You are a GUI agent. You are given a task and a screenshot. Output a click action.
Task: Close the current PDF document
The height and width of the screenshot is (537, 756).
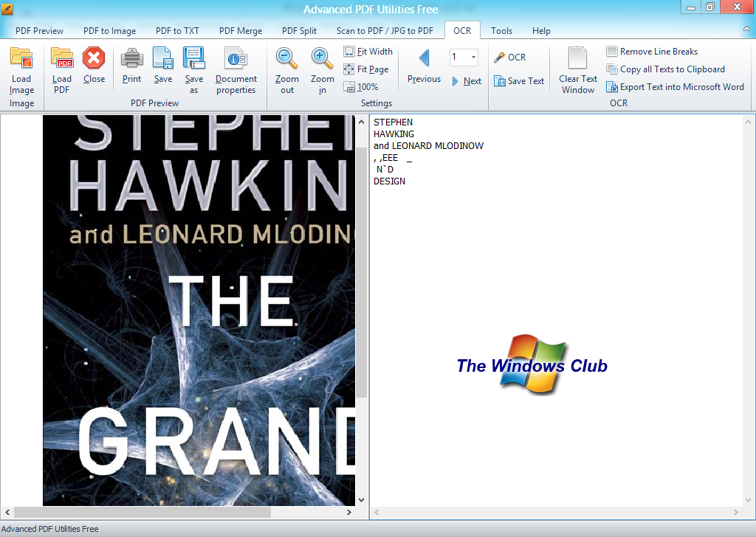[x=94, y=66]
